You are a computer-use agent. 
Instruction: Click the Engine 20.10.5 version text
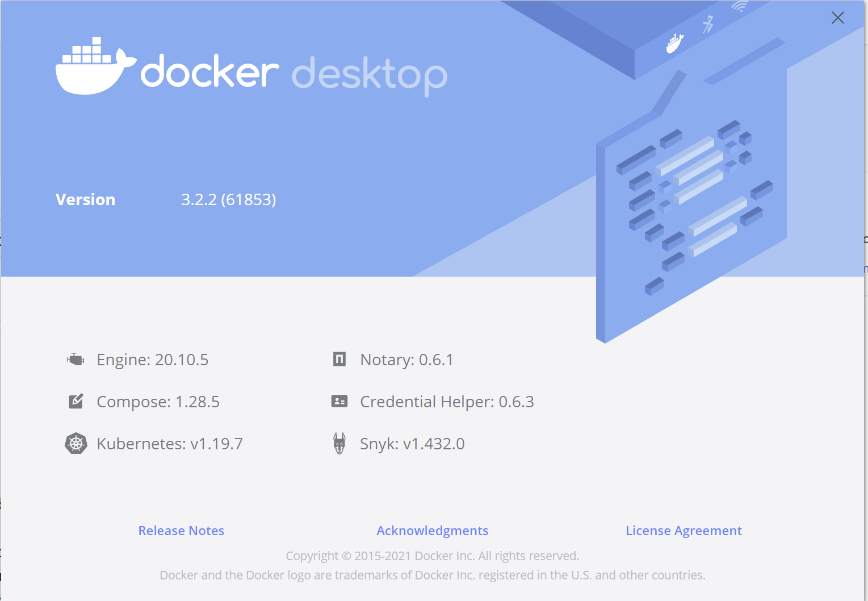(152, 359)
